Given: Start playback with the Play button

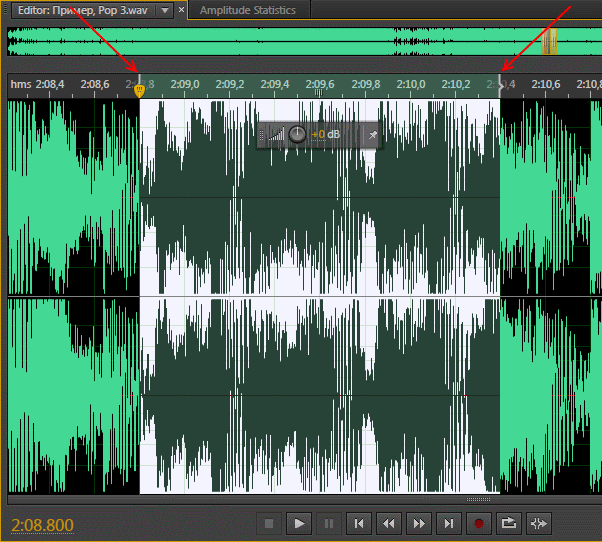Looking at the screenshot, I should click(299, 523).
